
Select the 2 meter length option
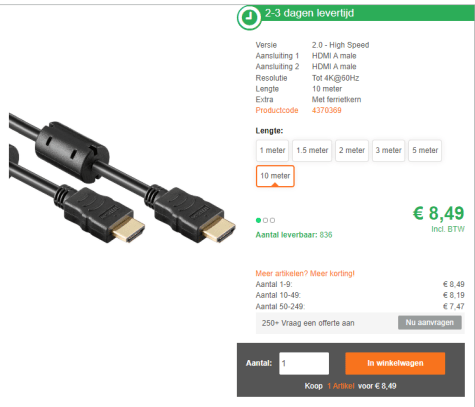pos(352,151)
